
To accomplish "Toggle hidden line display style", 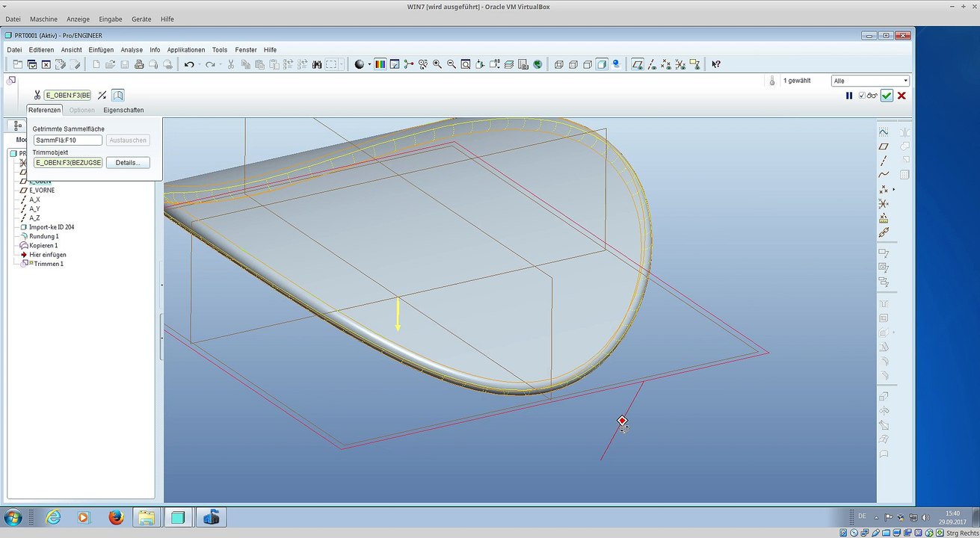I will pos(573,64).
